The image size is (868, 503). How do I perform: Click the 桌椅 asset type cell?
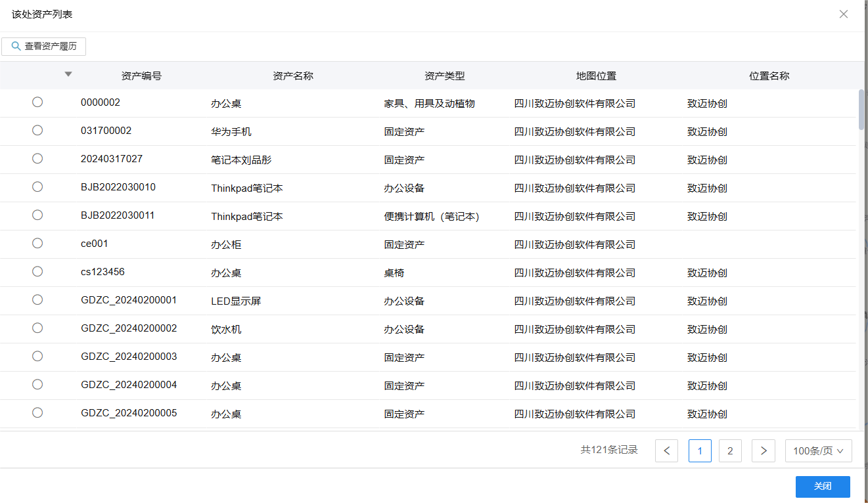[394, 273]
